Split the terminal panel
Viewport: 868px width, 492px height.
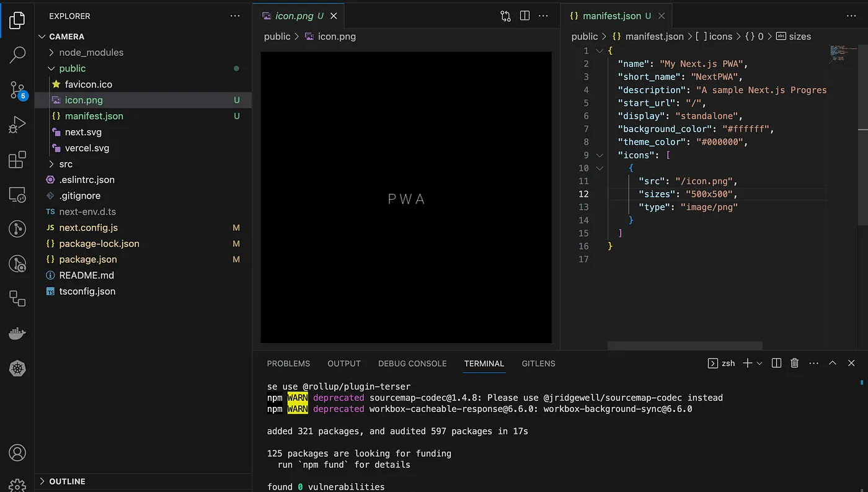click(x=776, y=363)
